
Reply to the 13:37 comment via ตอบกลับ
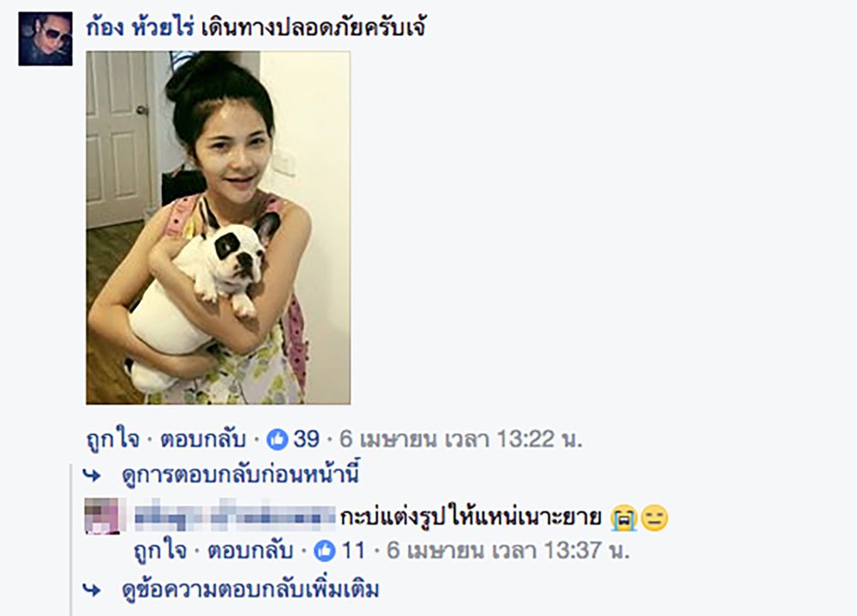tap(250, 550)
